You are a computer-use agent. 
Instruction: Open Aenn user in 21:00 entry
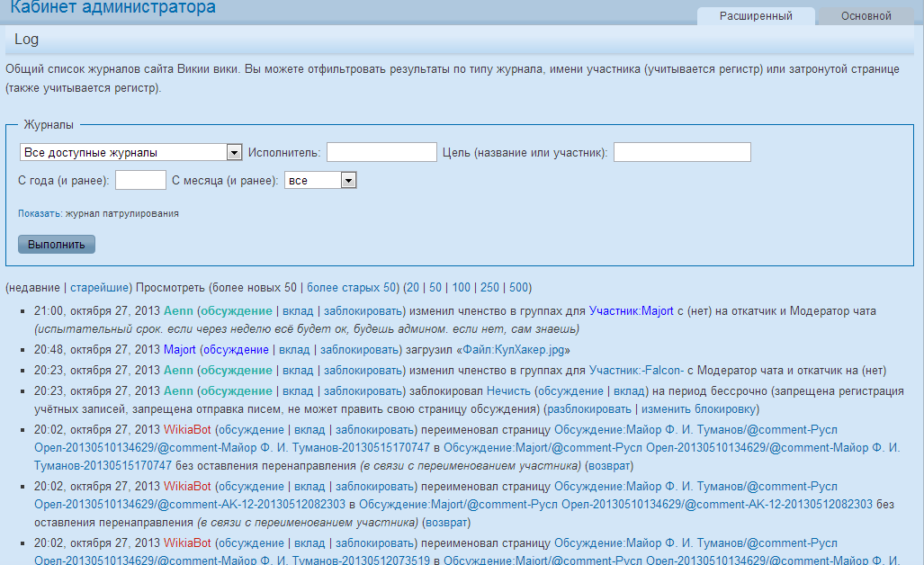point(178,311)
